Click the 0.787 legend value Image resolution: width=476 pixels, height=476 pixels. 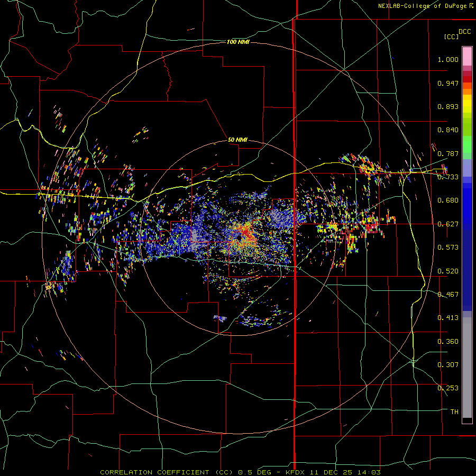pos(448,153)
